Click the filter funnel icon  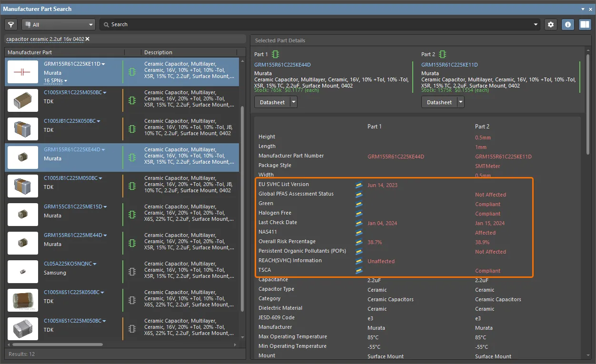point(10,24)
